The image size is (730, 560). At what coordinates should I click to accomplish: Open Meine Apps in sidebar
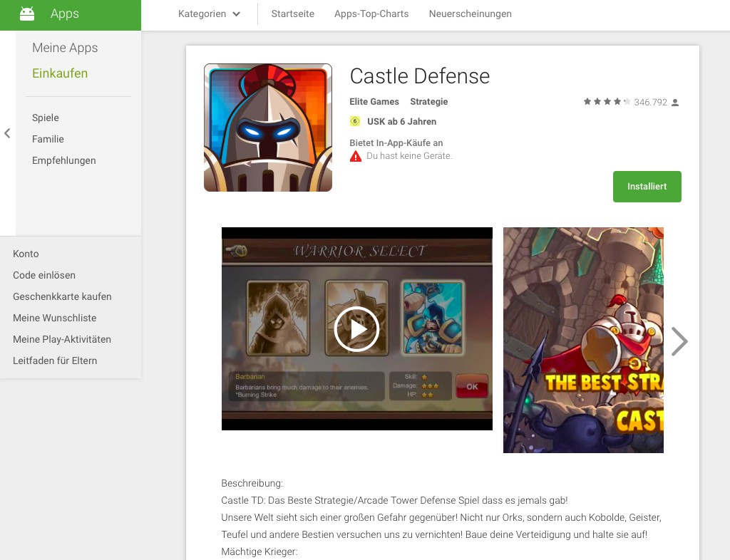coord(65,48)
